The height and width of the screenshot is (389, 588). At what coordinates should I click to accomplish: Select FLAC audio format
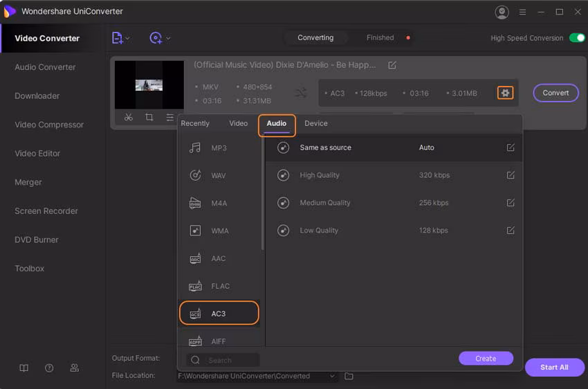(x=219, y=287)
